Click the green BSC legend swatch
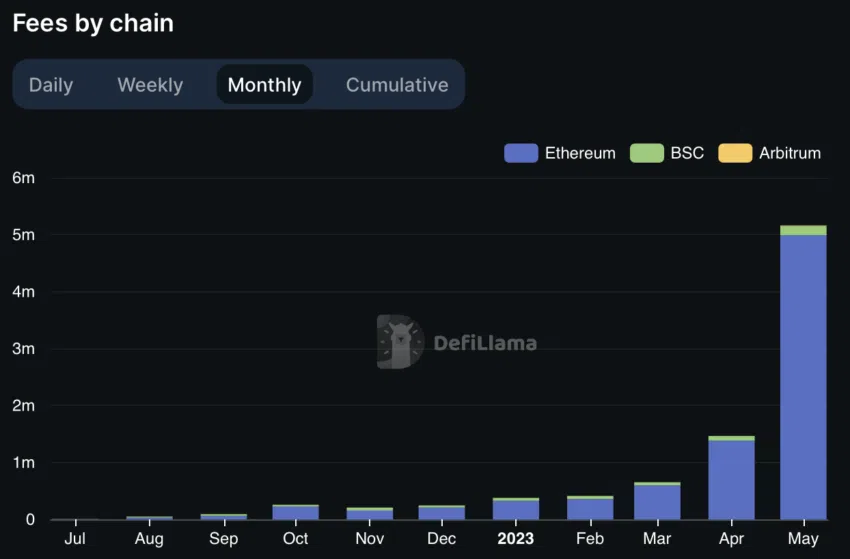 coord(646,153)
